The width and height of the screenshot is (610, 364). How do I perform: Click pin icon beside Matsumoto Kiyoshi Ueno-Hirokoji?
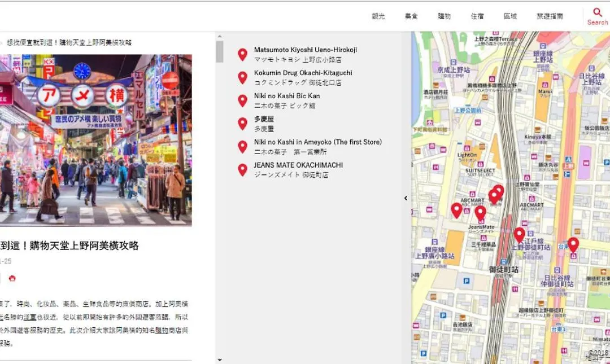tap(242, 55)
